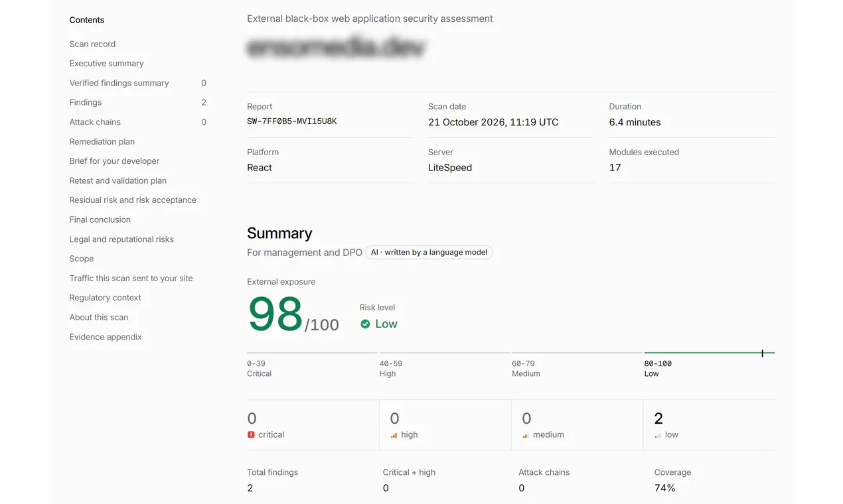Click the score marker on the exposure scale

762,353
